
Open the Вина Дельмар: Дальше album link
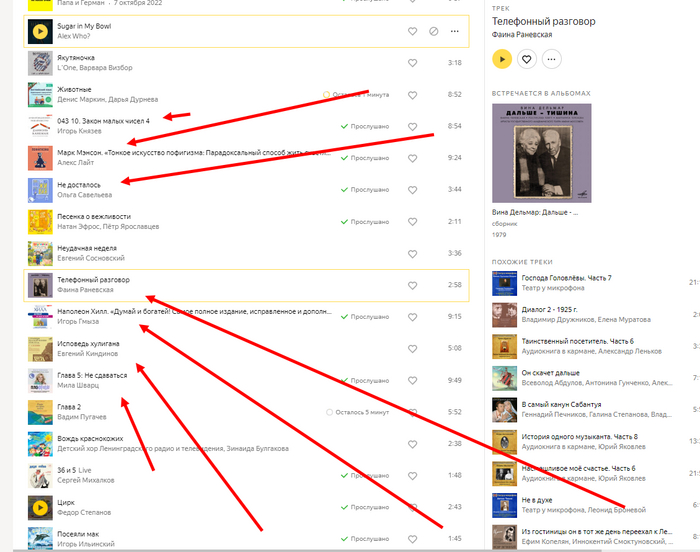[x=535, y=213]
